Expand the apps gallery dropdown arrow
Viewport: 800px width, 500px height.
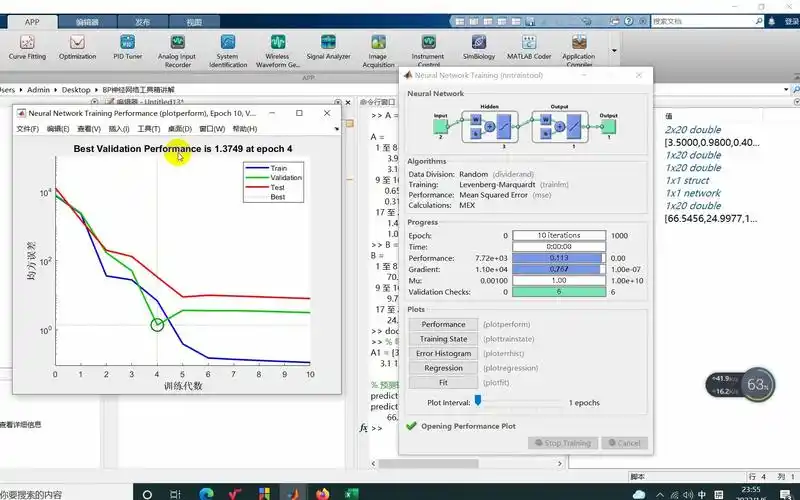[x=614, y=50]
